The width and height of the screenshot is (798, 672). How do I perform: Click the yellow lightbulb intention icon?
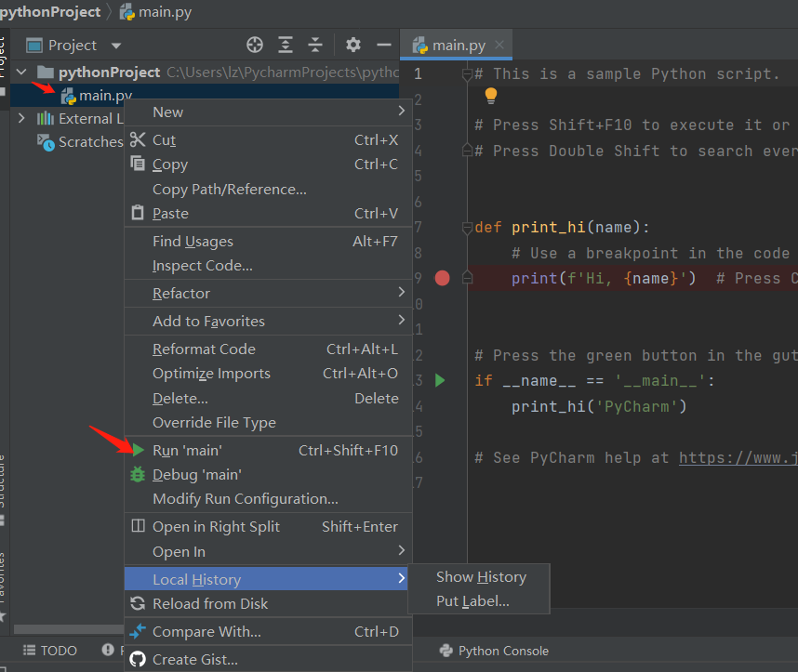[x=490, y=96]
